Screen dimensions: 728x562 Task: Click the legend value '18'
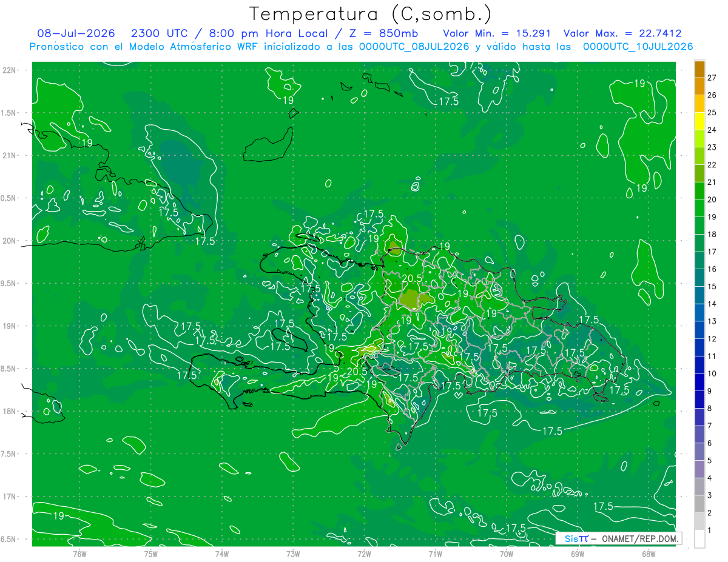pyautogui.click(x=712, y=234)
